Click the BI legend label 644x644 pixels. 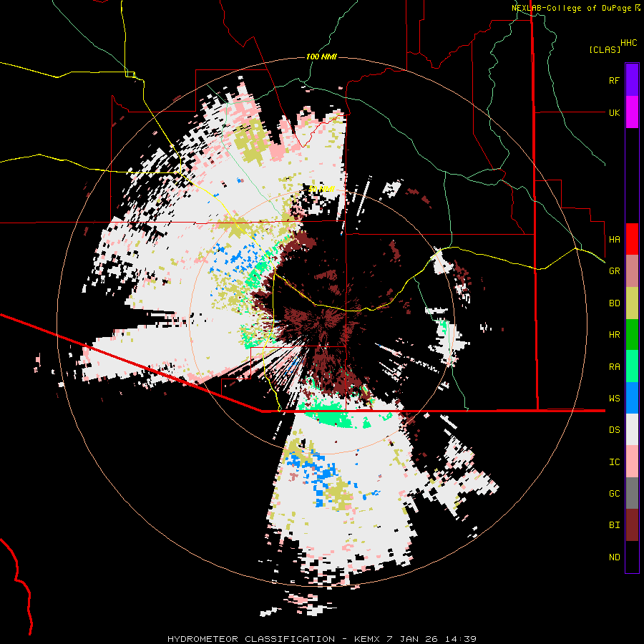point(614,525)
